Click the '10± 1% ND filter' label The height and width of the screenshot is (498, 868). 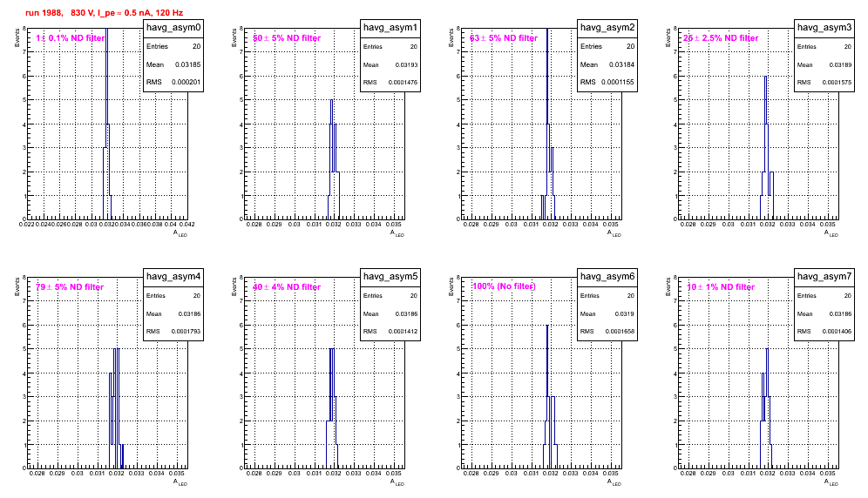[x=721, y=287]
